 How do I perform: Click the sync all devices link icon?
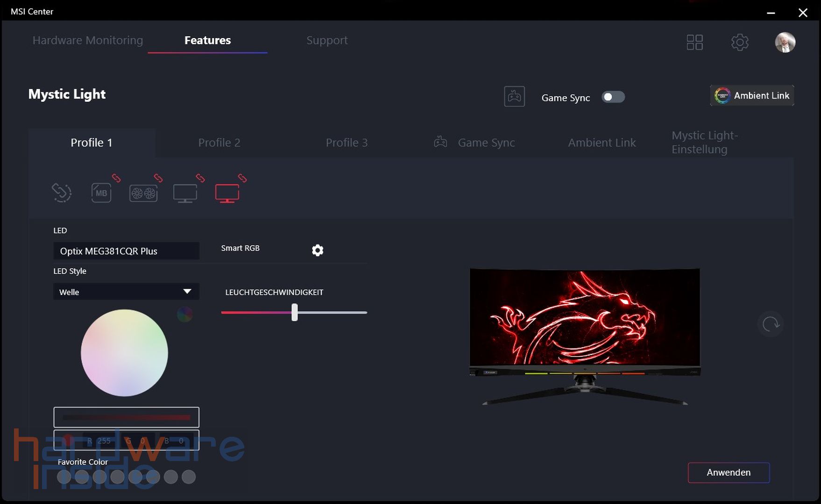(x=61, y=192)
